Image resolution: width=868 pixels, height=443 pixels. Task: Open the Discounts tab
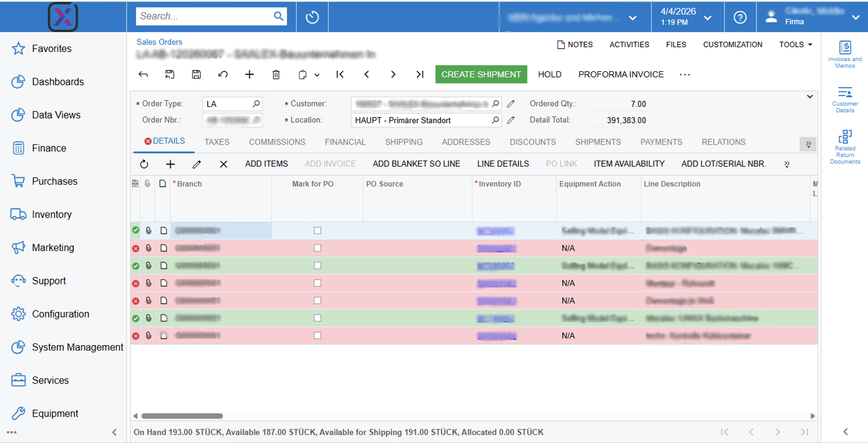click(532, 142)
